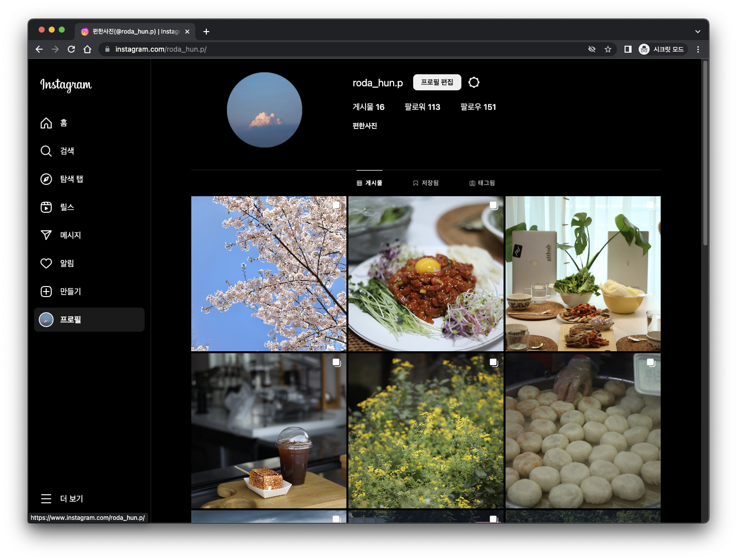This screenshot has height=560, width=737.
Task: Open a new browser tab
Action: coord(206,32)
